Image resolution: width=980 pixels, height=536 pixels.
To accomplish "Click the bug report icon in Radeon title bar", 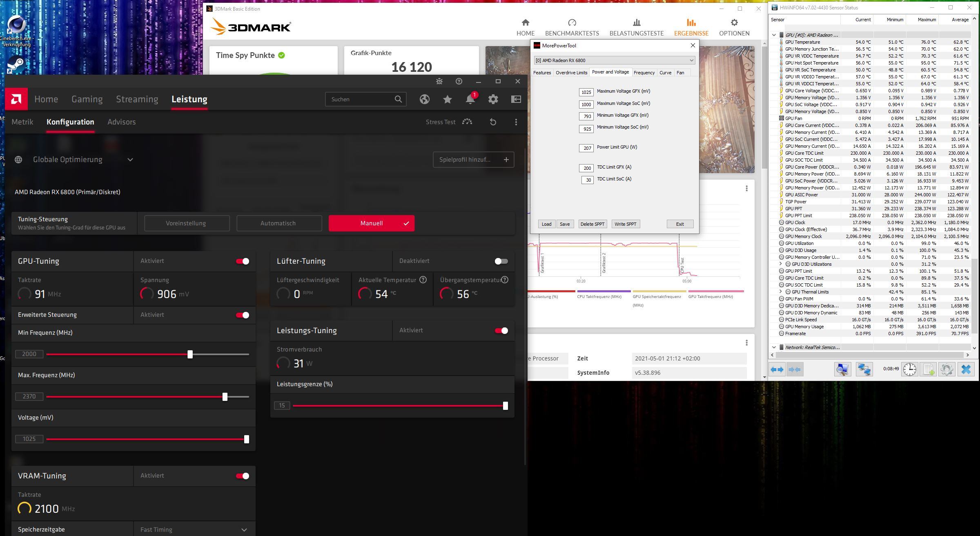I will pos(439,81).
